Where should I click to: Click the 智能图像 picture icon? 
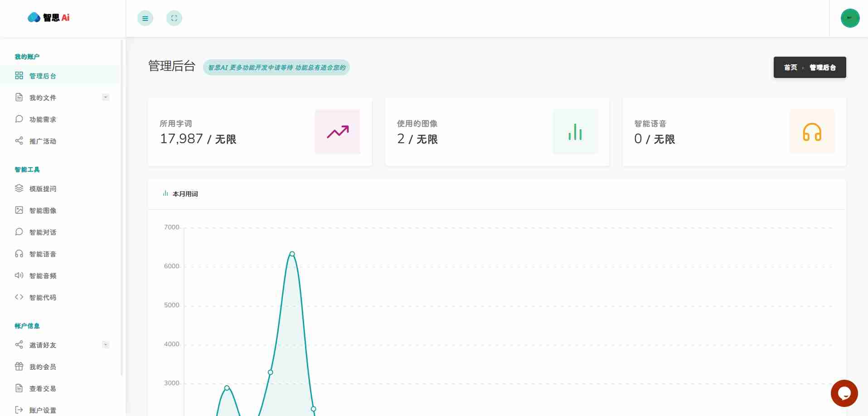pyautogui.click(x=19, y=210)
